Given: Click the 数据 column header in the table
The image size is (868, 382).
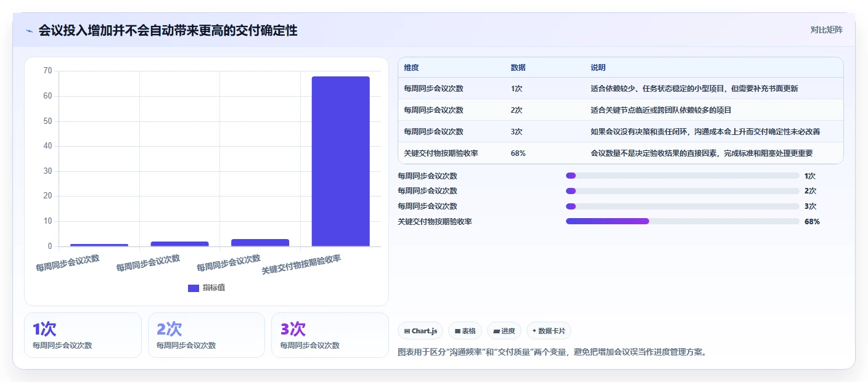Looking at the screenshot, I should (518, 68).
